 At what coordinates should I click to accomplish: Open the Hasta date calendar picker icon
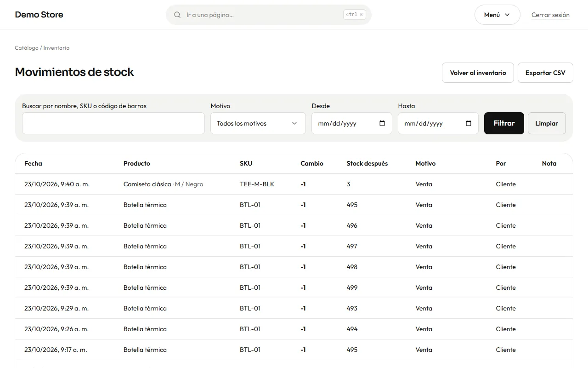469,123
